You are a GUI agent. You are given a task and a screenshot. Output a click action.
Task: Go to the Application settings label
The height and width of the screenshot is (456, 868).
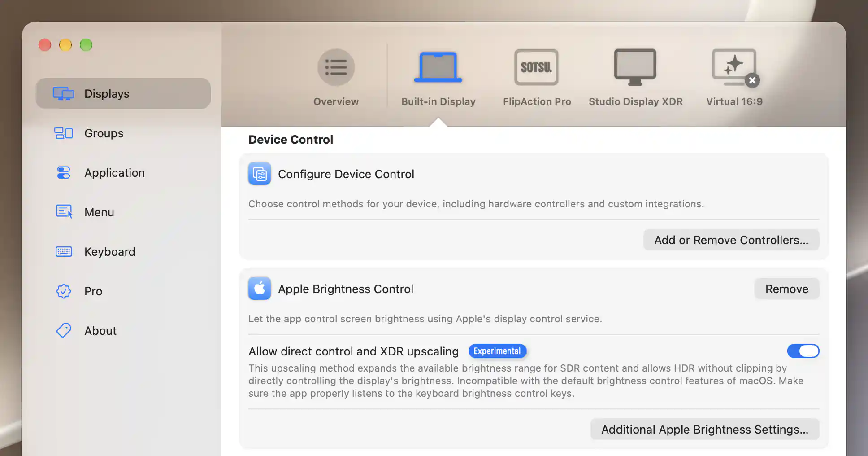(115, 173)
